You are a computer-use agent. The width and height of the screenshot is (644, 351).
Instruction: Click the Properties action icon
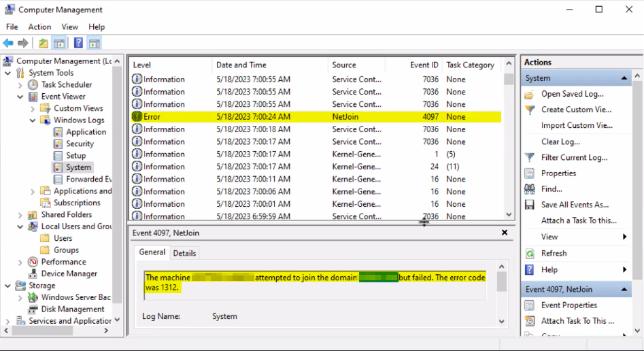coord(529,173)
